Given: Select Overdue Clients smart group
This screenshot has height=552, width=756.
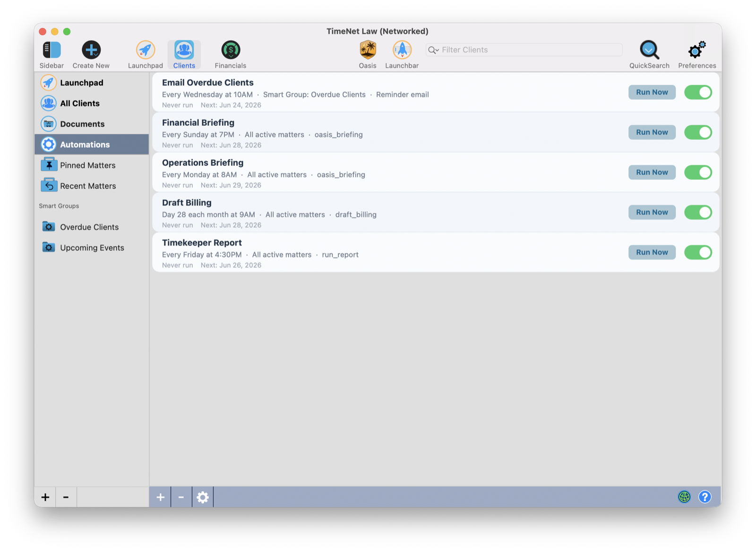Looking at the screenshot, I should [92, 227].
